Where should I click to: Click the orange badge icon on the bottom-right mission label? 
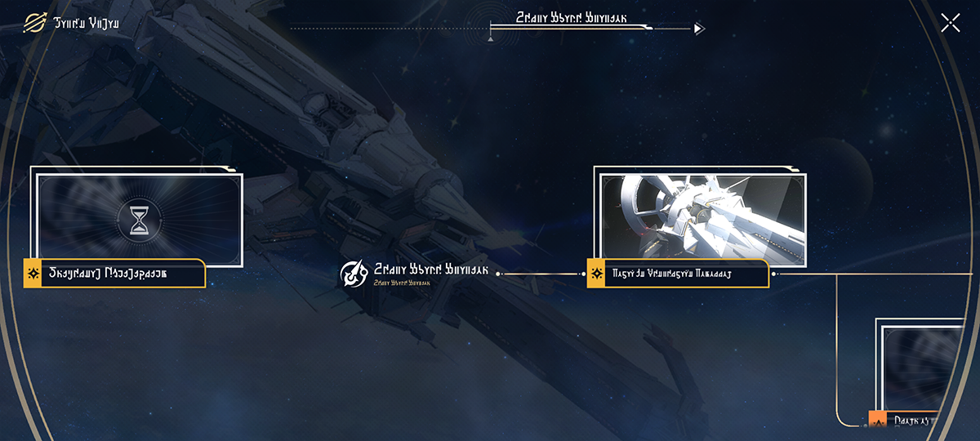tap(878, 420)
